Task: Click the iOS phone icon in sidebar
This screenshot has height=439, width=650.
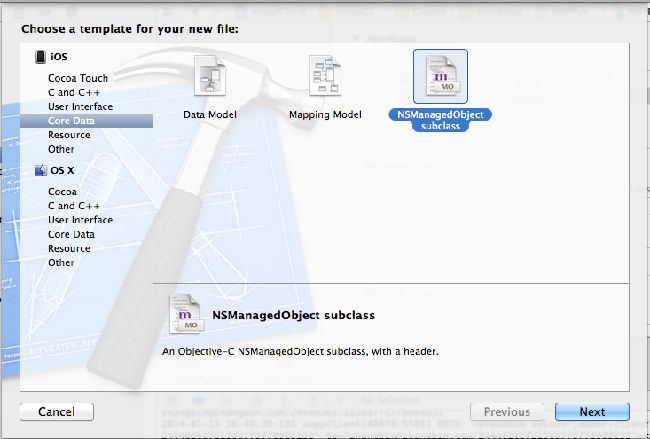Action: [x=40, y=56]
